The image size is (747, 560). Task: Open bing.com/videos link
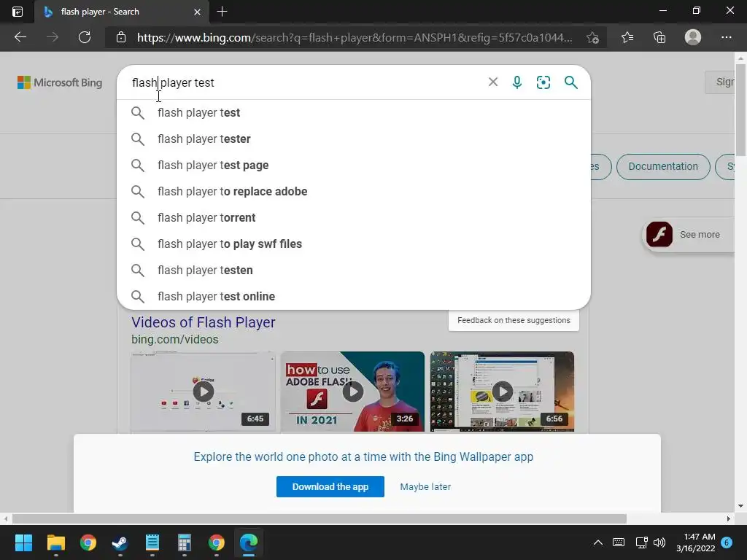click(175, 340)
